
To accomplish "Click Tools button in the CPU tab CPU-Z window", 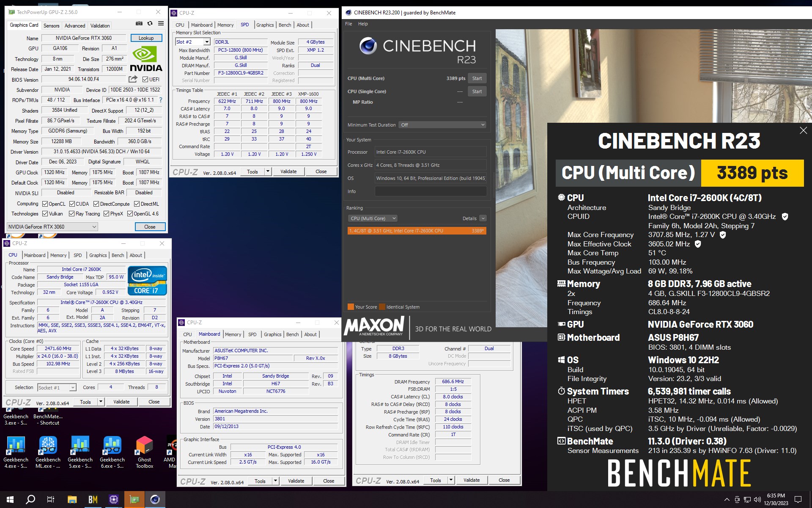I will [x=85, y=402].
